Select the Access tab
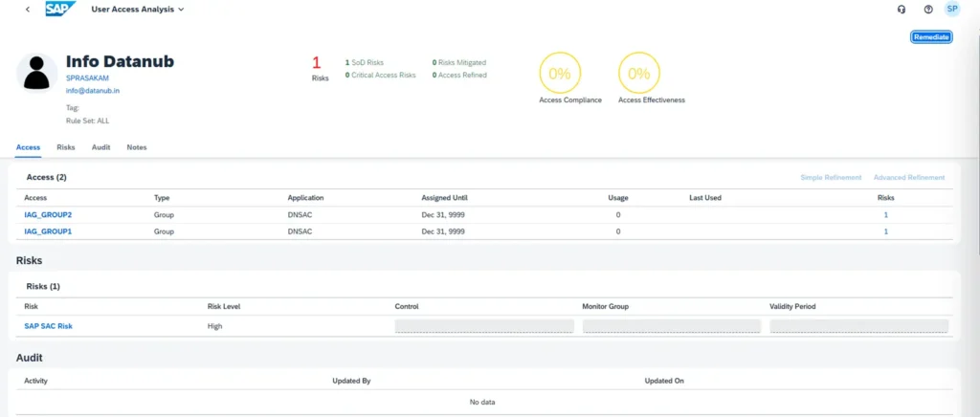980x417 pixels. (x=28, y=147)
